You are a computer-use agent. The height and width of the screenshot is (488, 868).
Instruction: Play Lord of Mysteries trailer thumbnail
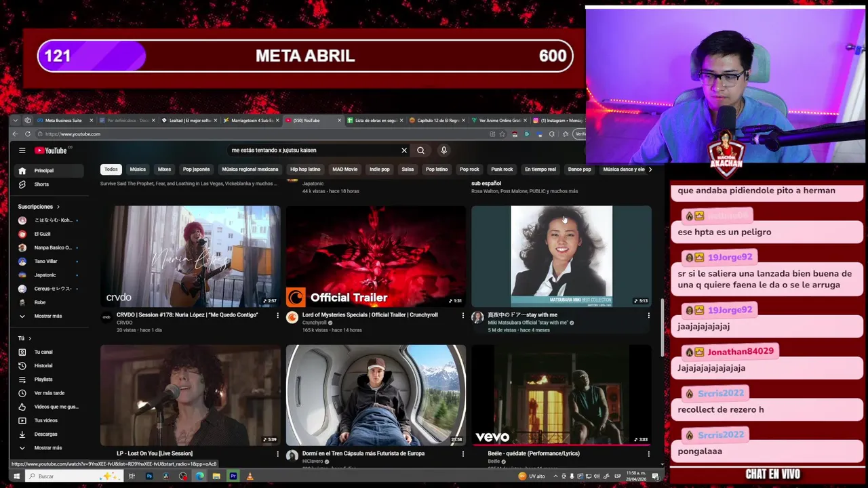(x=376, y=256)
